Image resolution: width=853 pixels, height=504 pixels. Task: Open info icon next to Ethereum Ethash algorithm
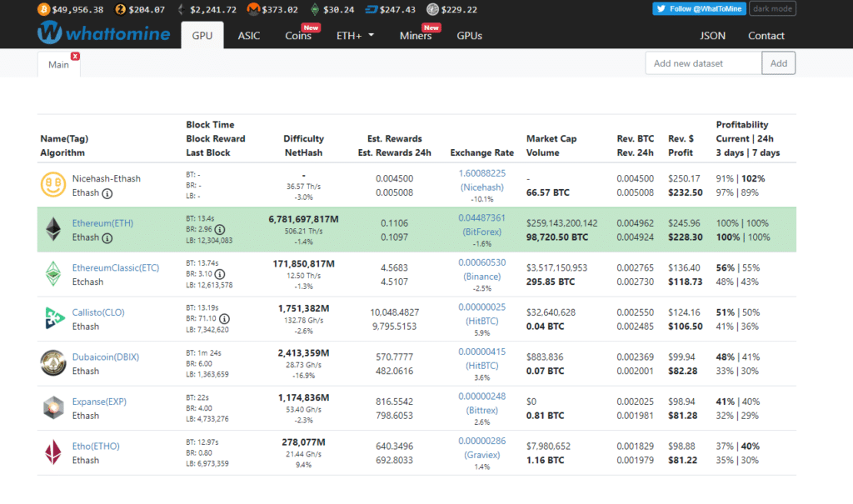click(x=107, y=238)
